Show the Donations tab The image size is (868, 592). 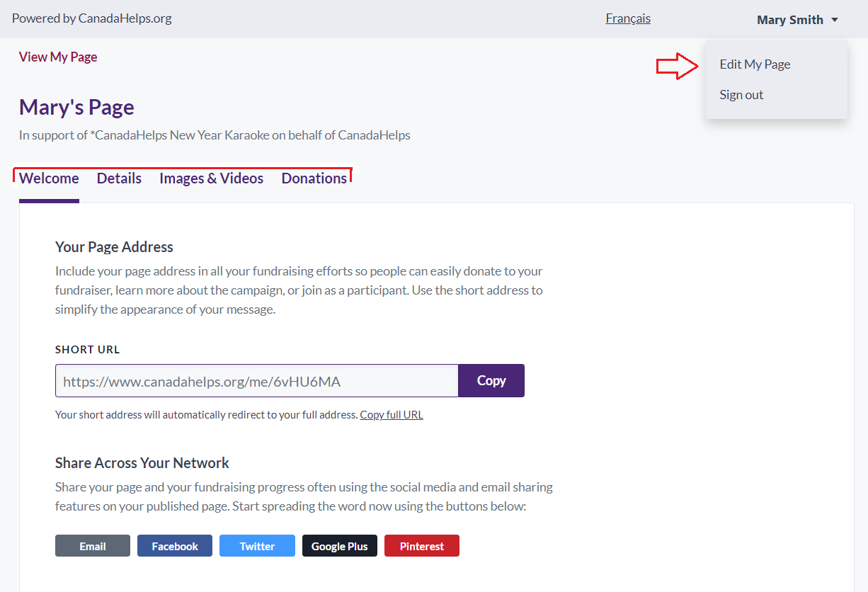[x=314, y=178]
